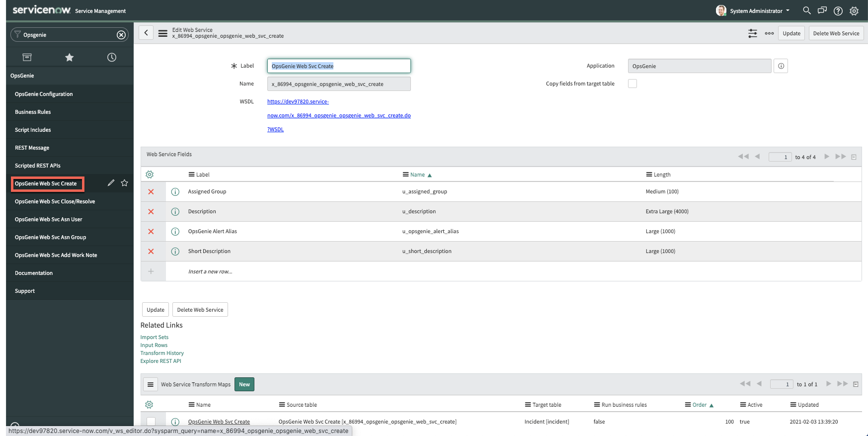Select the OpsGenie Web Svc Create transform map checkbox

(x=151, y=422)
